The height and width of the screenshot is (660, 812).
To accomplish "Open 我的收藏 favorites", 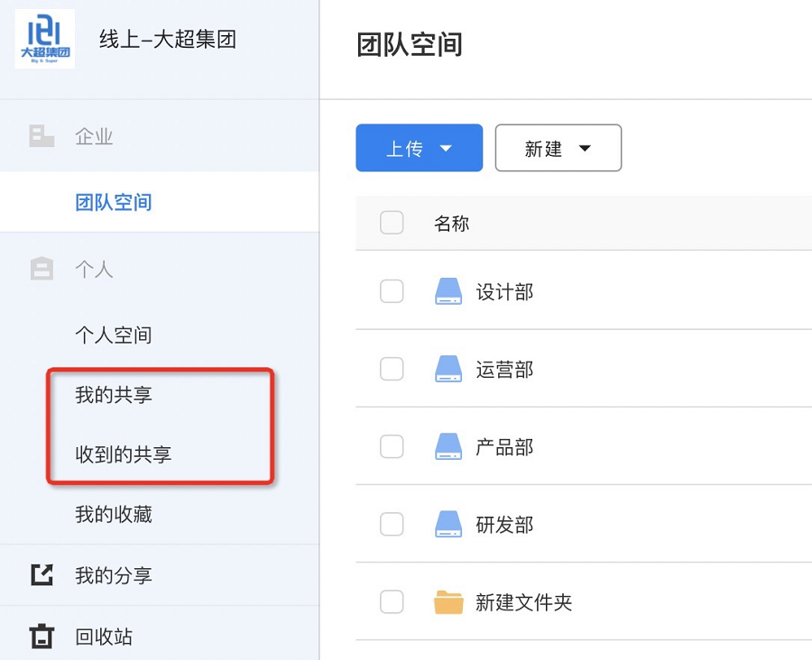I will point(113,514).
